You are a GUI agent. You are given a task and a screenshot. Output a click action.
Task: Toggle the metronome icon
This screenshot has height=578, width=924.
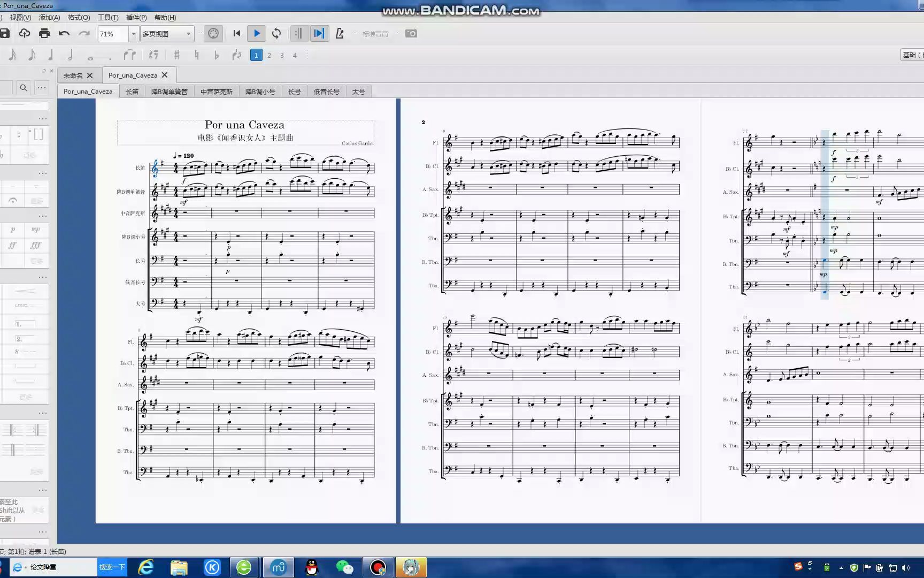click(340, 33)
